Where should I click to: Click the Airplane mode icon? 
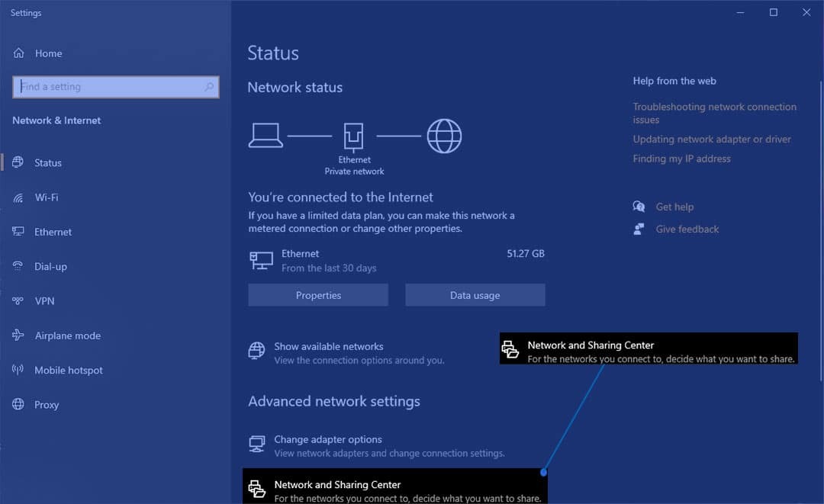18,335
